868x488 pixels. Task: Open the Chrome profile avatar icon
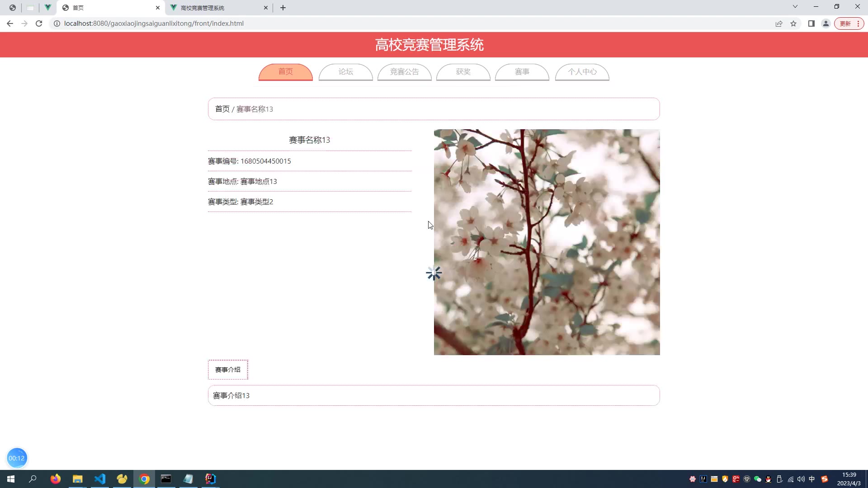click(x=826, y=23)
